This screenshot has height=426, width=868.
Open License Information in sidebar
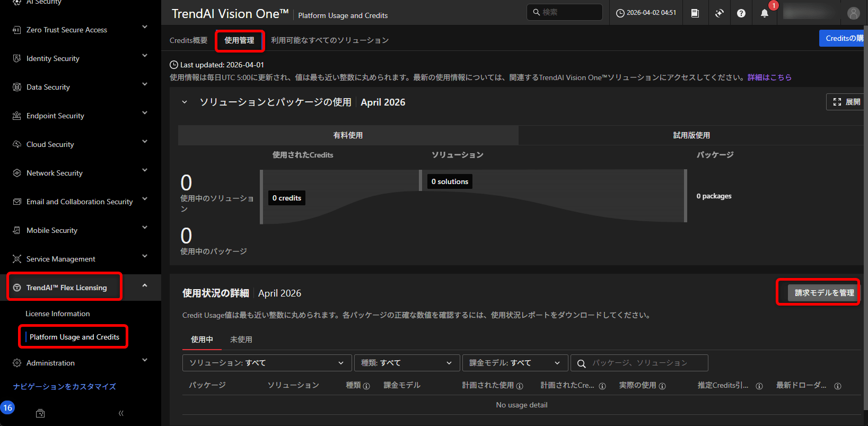click(x=58, y=314)
